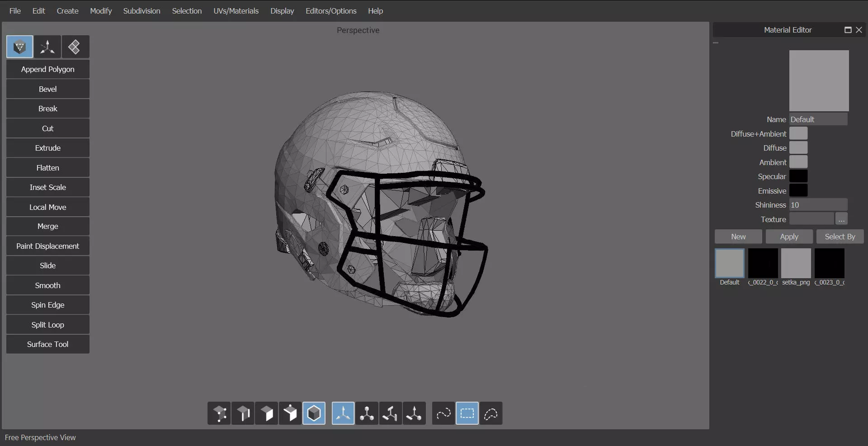
Task: Activate face selection mode icon
Action: coord(267,413)
